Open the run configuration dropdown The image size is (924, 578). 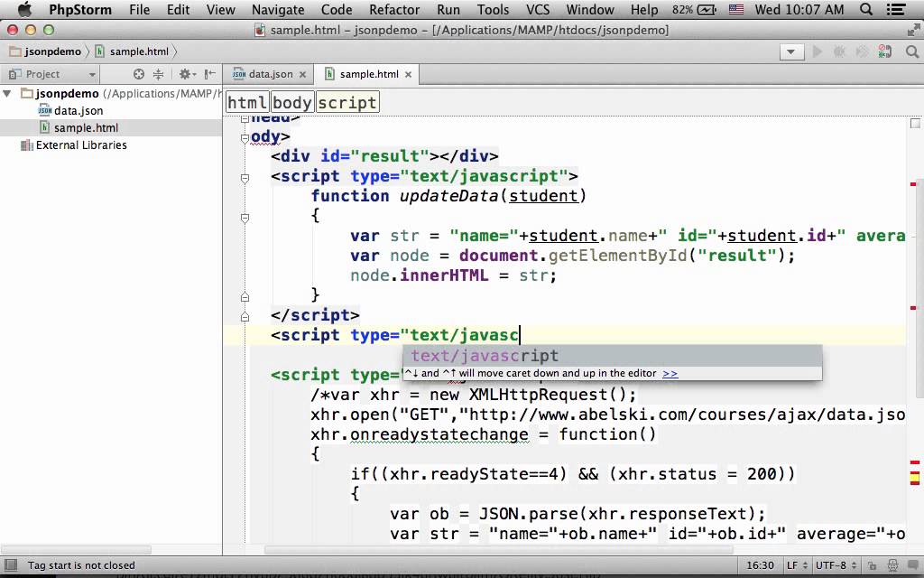click(791, 51)
